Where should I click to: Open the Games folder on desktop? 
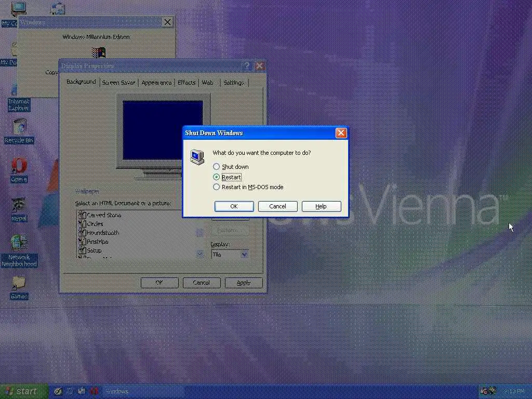19,288
